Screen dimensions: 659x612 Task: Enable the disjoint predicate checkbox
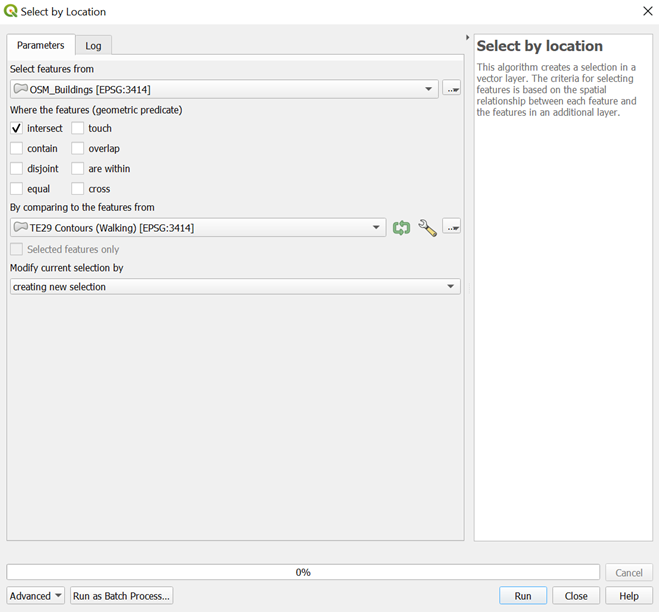(16, 169)
